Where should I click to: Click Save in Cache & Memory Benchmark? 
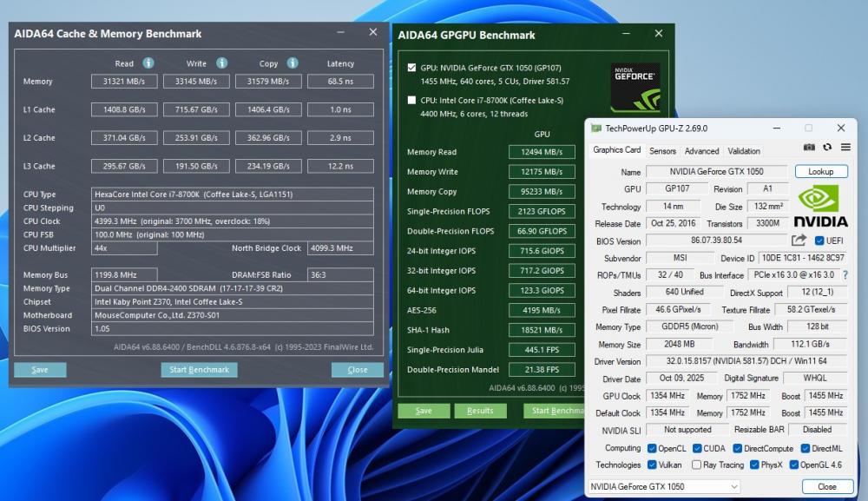40,370
